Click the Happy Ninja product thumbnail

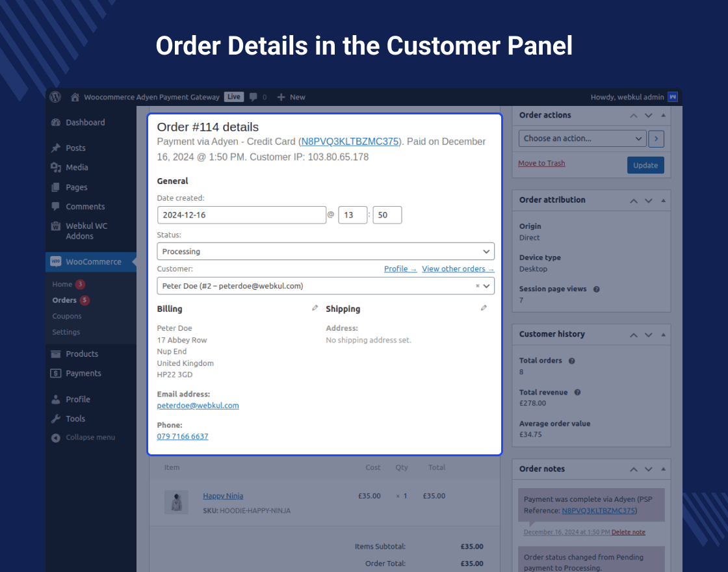(x=176, y=502)
